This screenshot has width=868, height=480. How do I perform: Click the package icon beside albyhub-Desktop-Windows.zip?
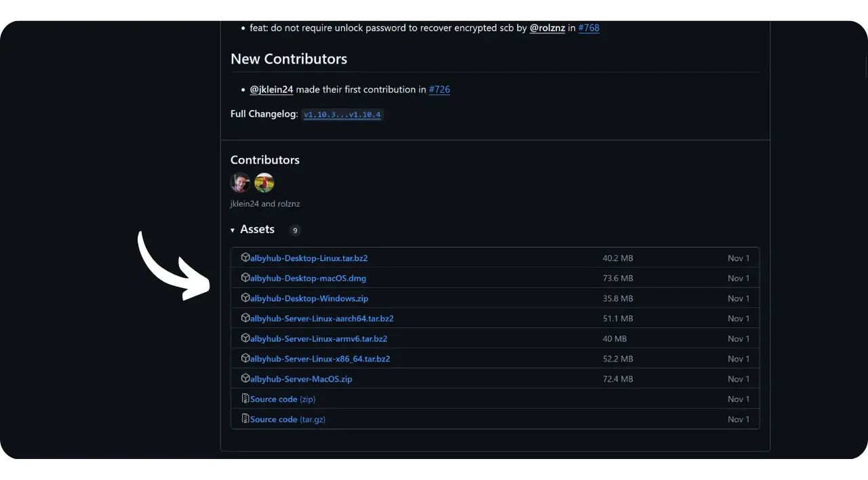click(245, 298)
